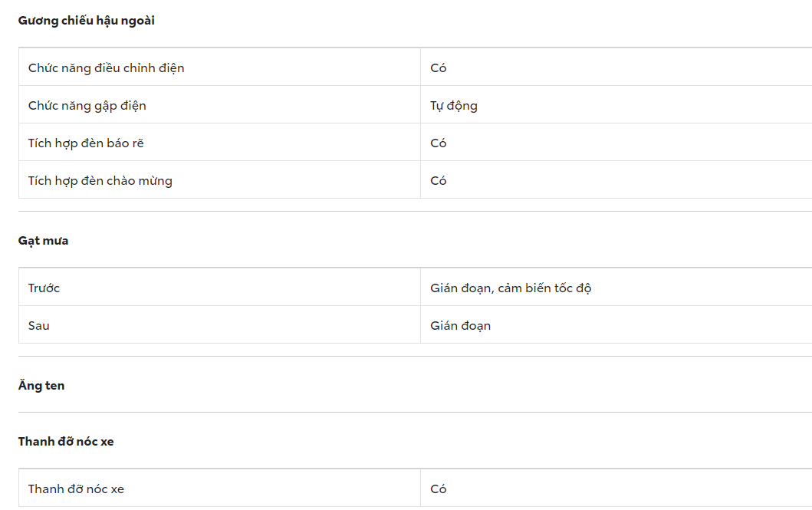Select the "Sau" wiper row label
The image size is (812, 510).
point(39,326)
